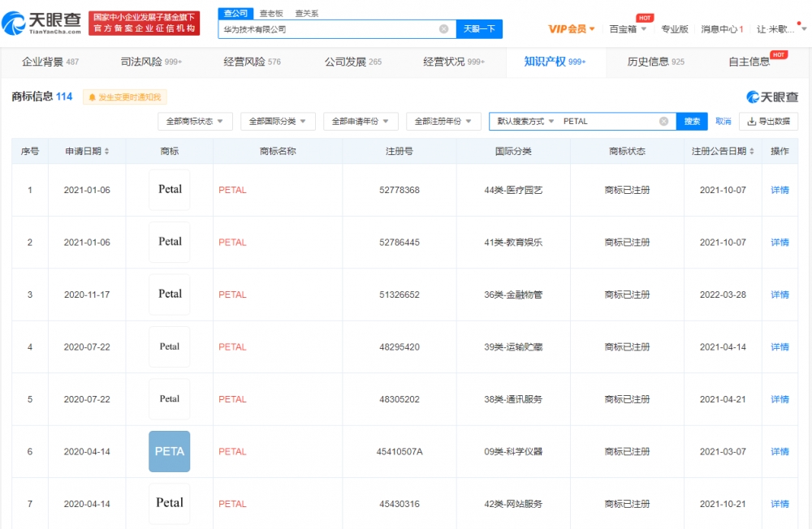Open blue PETA trademark image
812x529 pixels.
tap(170, 451)
